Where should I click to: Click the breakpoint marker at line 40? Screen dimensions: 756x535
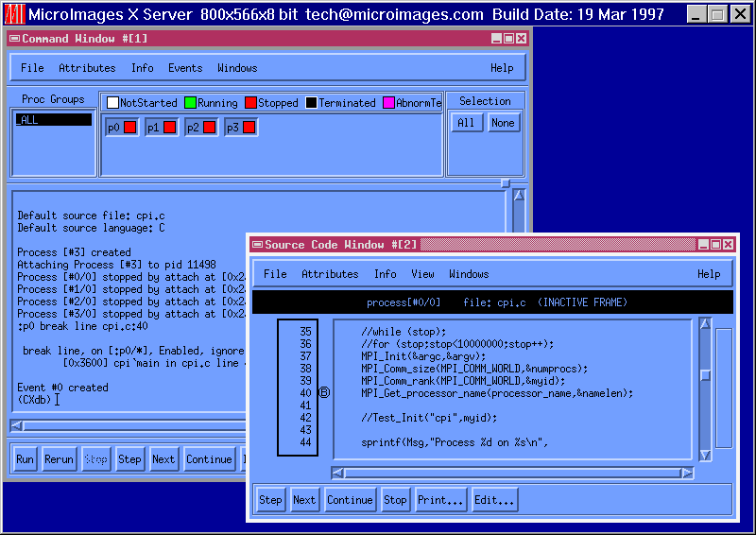click(x=324, y=393)
